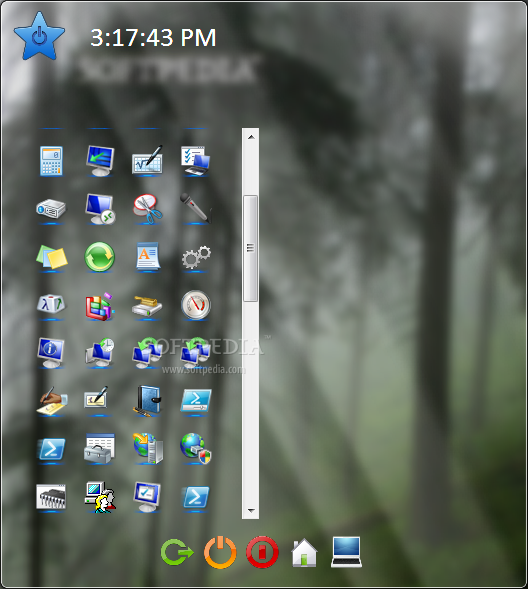Open the network projector device icon

(51, 209)
